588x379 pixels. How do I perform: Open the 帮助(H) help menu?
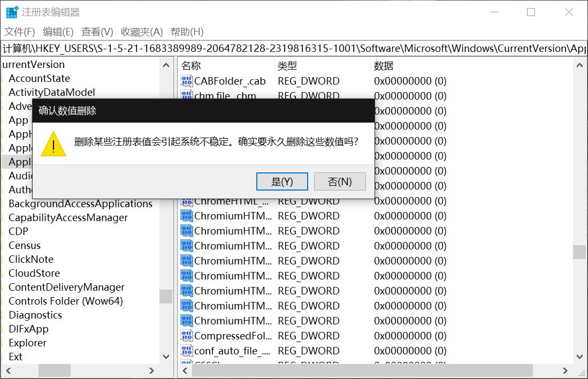coord(187,32)
